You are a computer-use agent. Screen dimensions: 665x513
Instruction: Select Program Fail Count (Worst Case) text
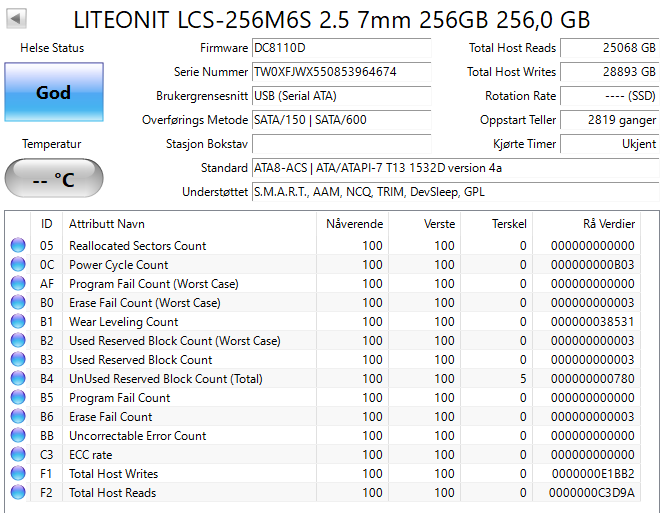pos(154,284)
